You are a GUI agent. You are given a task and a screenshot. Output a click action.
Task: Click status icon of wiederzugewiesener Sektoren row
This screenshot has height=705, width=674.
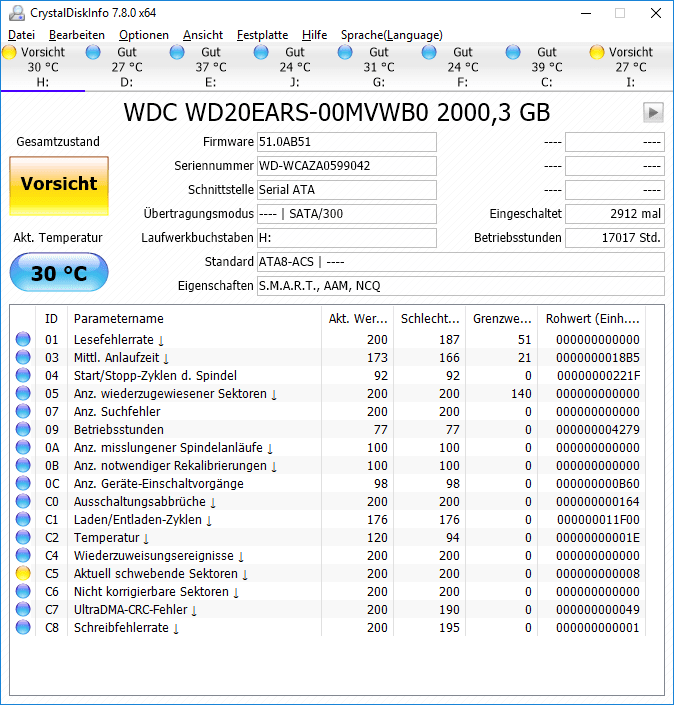coord(23,393)
